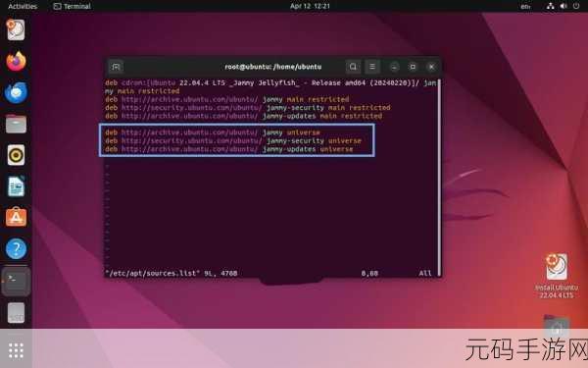This screenshot has width=588, height=368.
Task: Open the terminal hamburger menu
Action: [x=372, y=67]
